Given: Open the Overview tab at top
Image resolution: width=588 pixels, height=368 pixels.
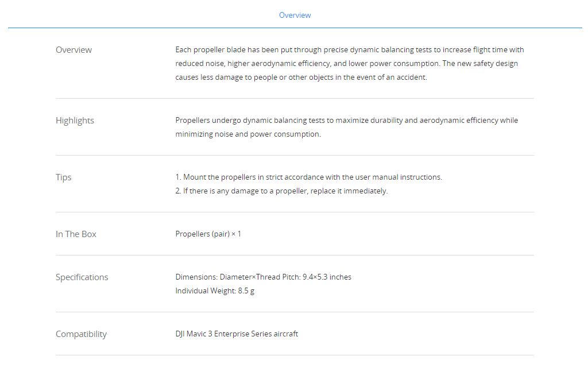Looking at the screenshot, I should pyautogui.click(x=295, y=16).
